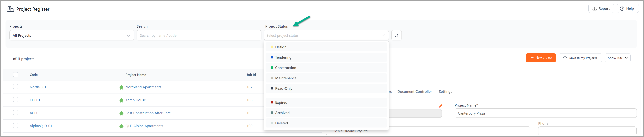The height and width of the screenshot is (137, 644).
Task: Tick the checkbox for North-001 row
Action: pyautogui.click(x=16, y=87)
